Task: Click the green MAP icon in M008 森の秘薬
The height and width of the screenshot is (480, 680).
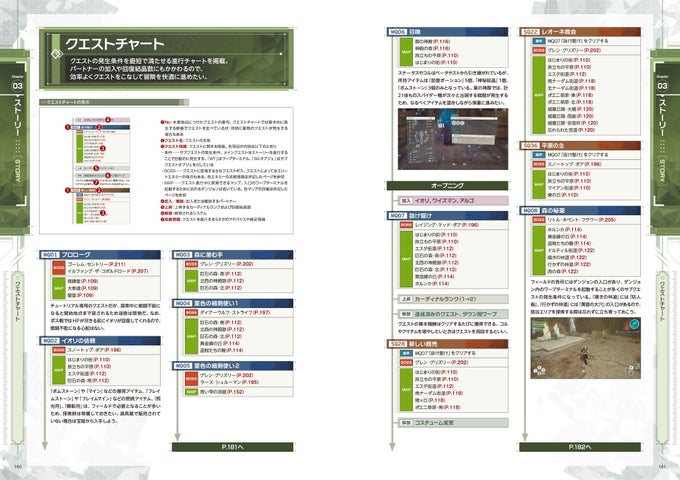Action: click(539, 250)
